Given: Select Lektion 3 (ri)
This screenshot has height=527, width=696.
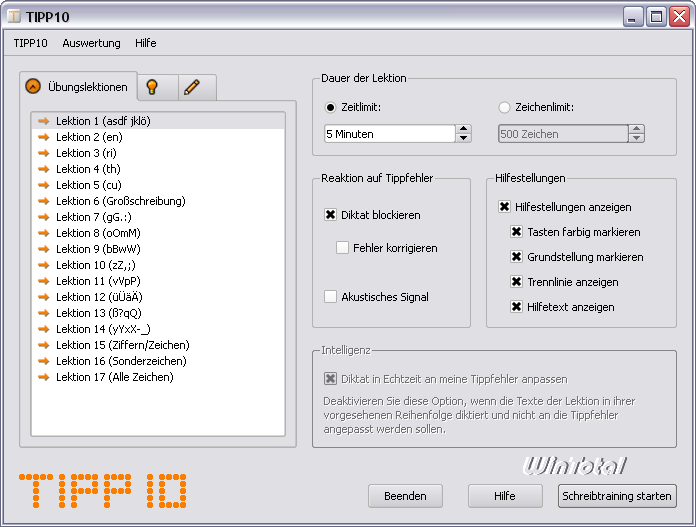Looking at the screenshot, I should click(x=158, y=153).
